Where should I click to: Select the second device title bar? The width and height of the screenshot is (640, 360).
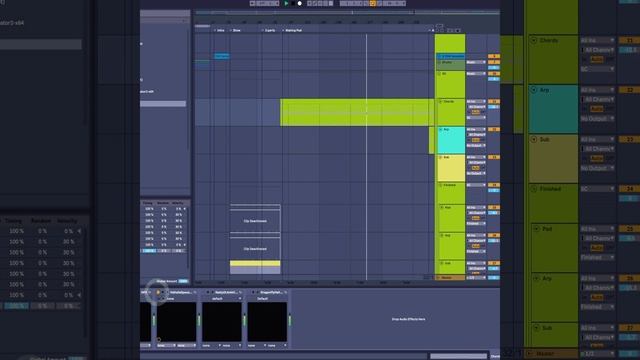pos(224,292)
